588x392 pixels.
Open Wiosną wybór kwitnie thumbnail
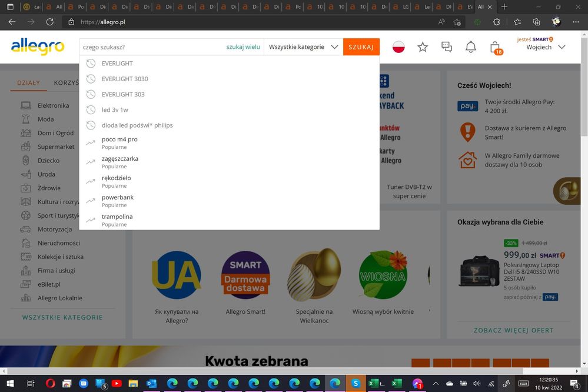(383, 275)
